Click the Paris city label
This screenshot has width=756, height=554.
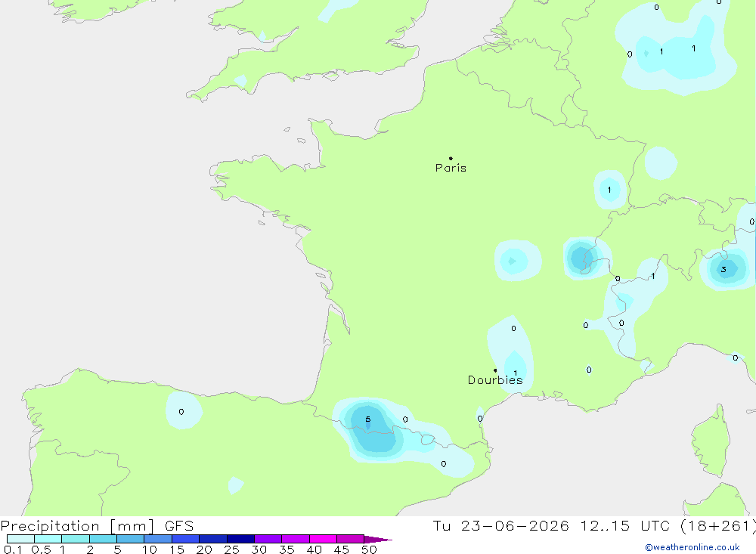click(451, 168)
